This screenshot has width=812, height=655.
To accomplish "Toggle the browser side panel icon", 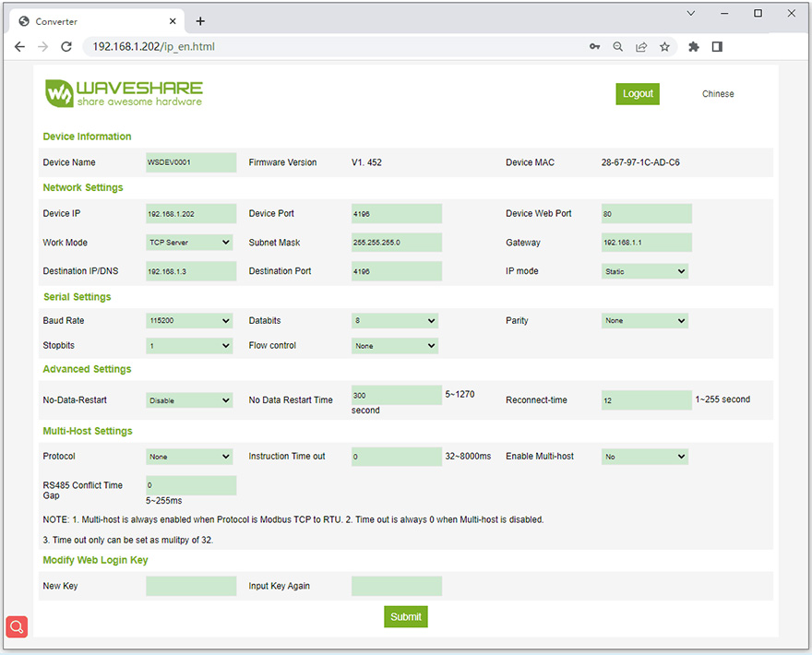I will point(717,46).
